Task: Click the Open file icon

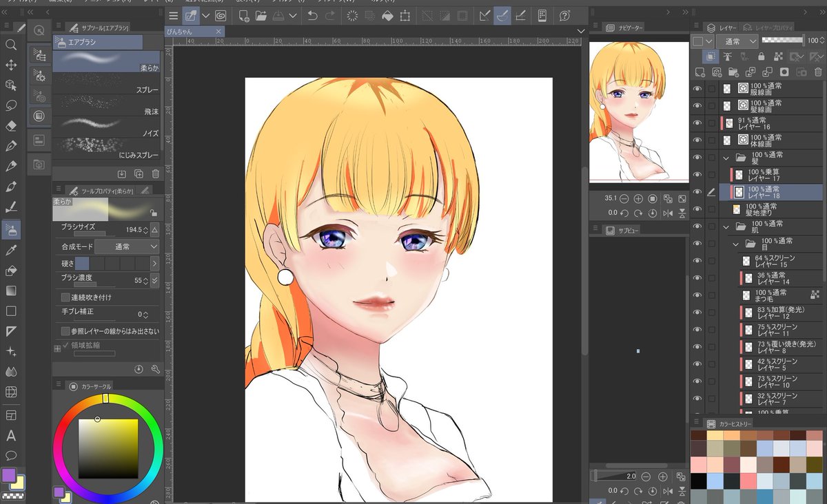Action: pyautogui.click(x=261, y=15)
